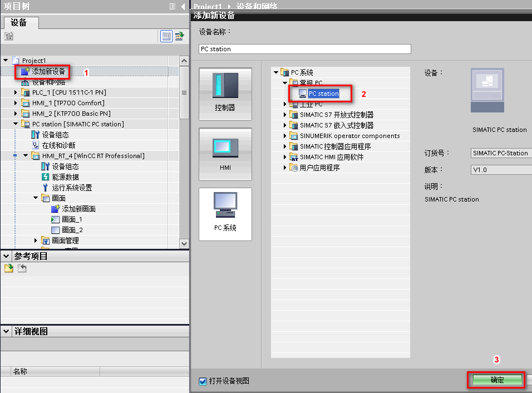The image size is (532, 393).
Task: Expand the 画面管理 node
Action: tap(36, 240)
